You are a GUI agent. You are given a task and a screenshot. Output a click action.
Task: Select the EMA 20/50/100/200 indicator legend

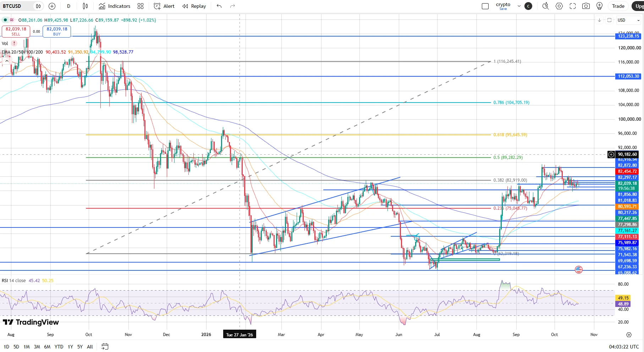(22, 52)
